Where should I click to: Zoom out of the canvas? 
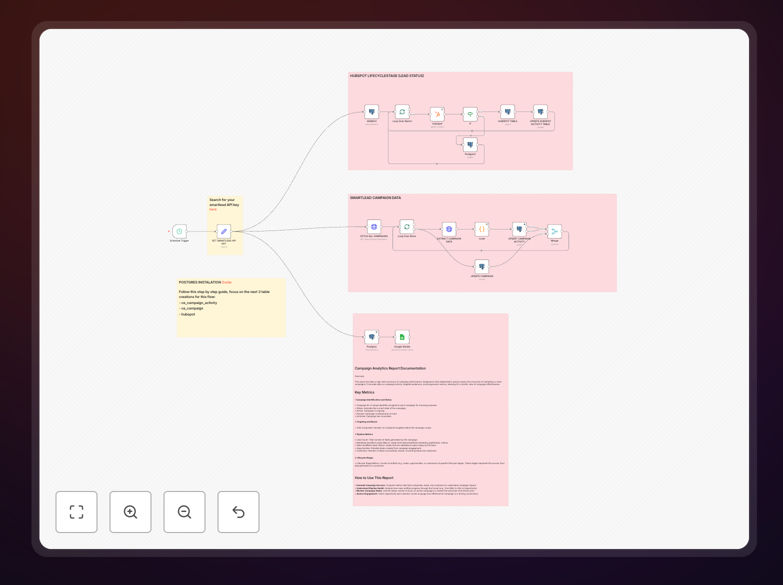point(184,512)
